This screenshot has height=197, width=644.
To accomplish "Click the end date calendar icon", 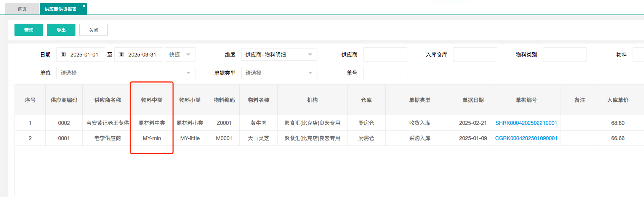I will pos(122,55).
